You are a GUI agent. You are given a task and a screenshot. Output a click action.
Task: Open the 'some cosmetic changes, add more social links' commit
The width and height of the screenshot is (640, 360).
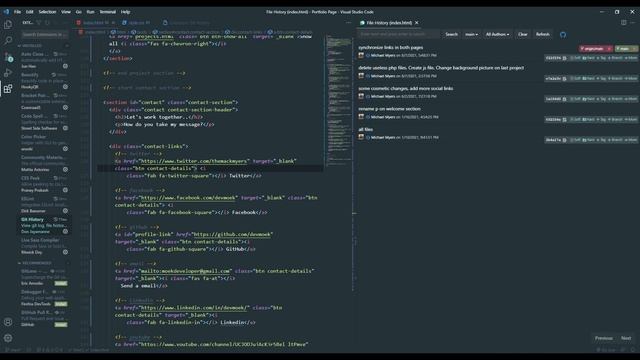point(406,88)
